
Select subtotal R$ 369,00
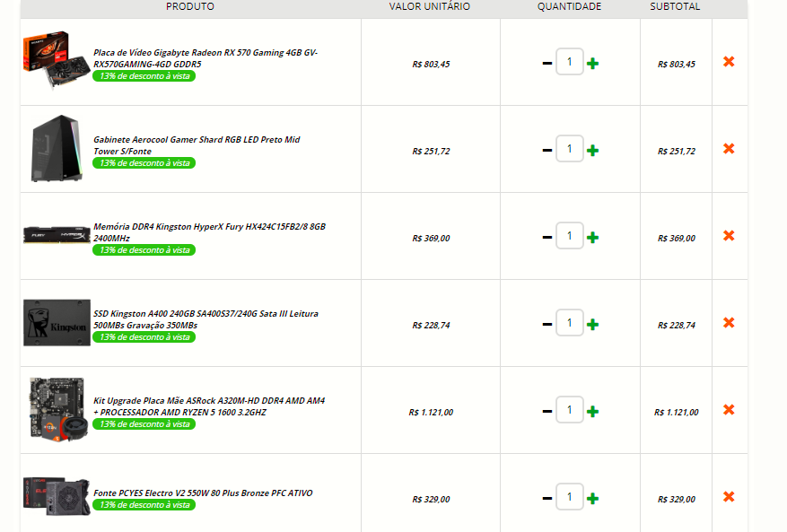pyautogui.click(x=677, y=238)
